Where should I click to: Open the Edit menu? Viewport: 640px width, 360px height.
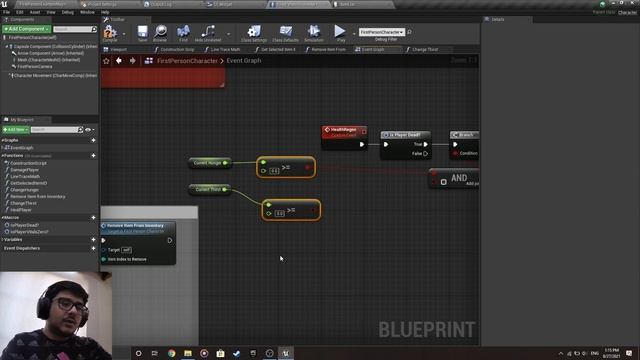point(20,12)
